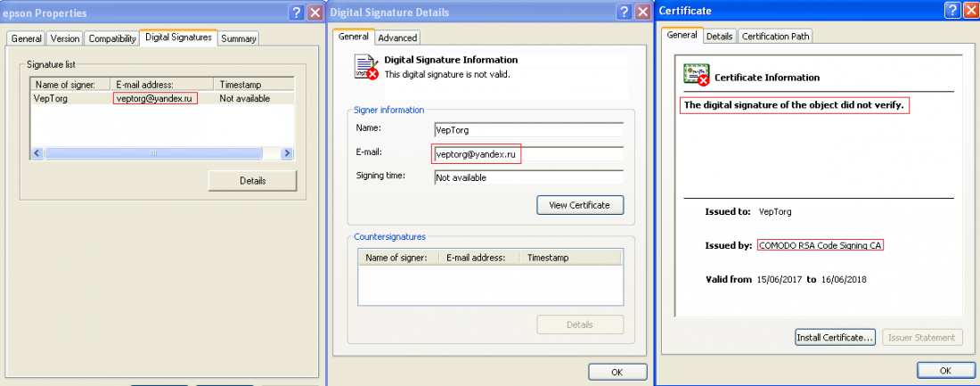Select the Details tab in Certificate window
The image size is (980, 386).
coord(719,36)
